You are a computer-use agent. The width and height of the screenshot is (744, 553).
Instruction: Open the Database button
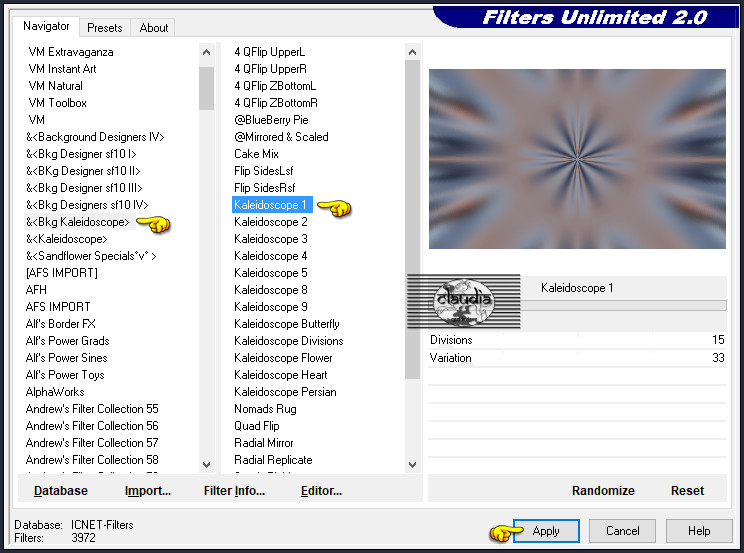coord(61,490)
